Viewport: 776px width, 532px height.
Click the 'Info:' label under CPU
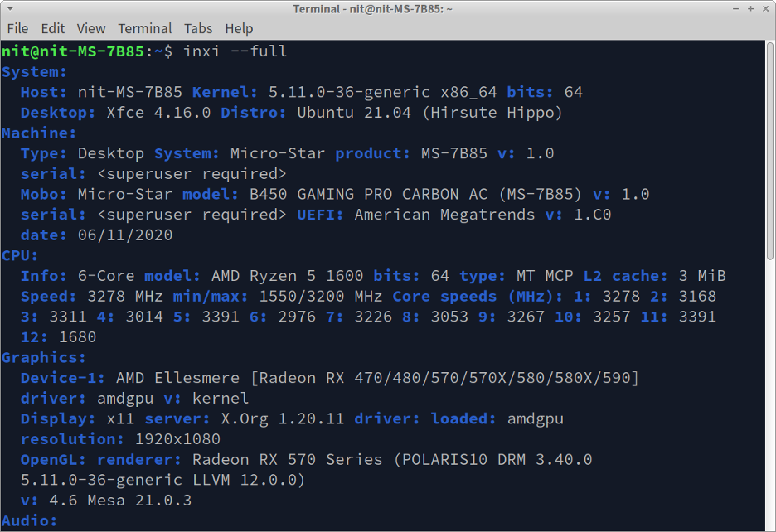coord(44,276)
